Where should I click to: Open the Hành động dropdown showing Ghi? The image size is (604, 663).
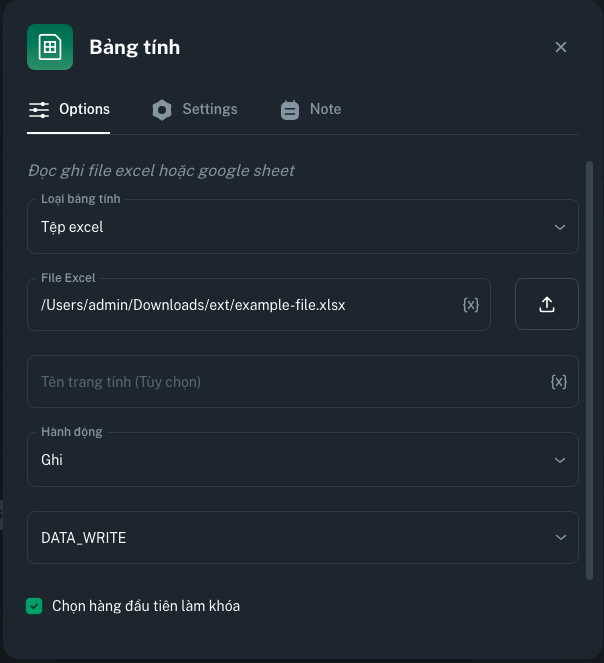tap(302, 460)
